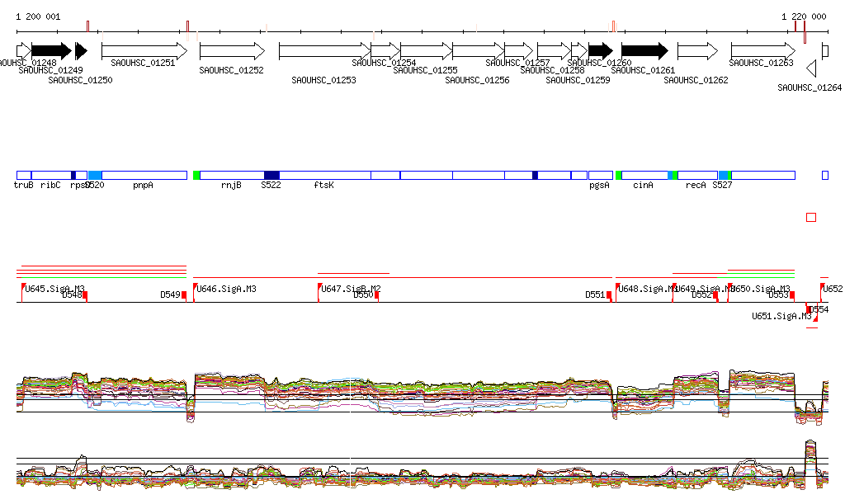Click the light blue S520 segment box
Screen dimensions: 845x504
(x=95, y=176)
